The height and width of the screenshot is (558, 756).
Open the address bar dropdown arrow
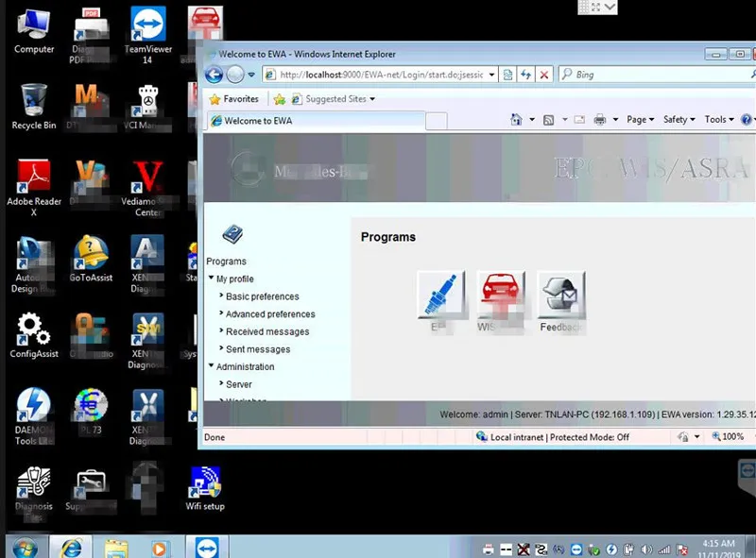pyautogui.click(x=491, y=75)
